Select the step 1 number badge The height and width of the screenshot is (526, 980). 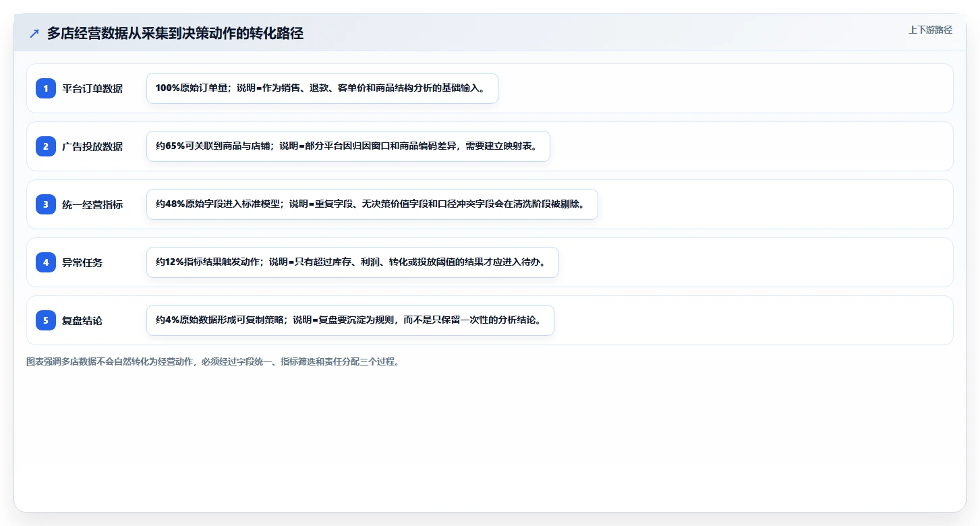coord(46,88)
